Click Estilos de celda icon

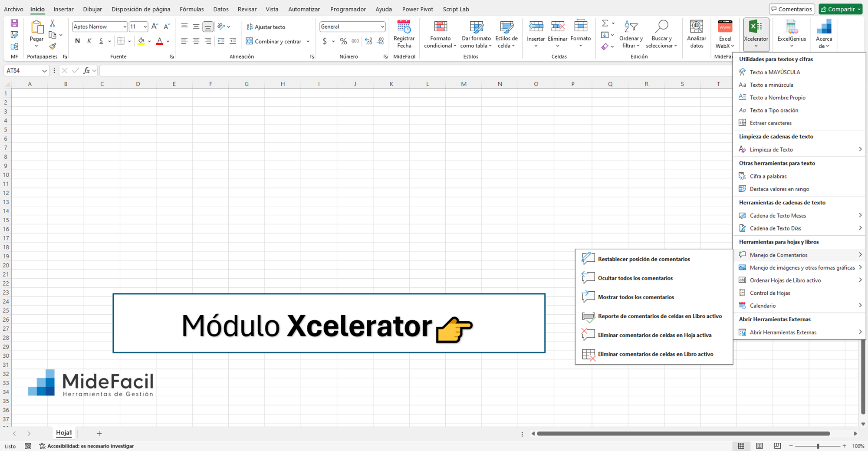[506, 27]
